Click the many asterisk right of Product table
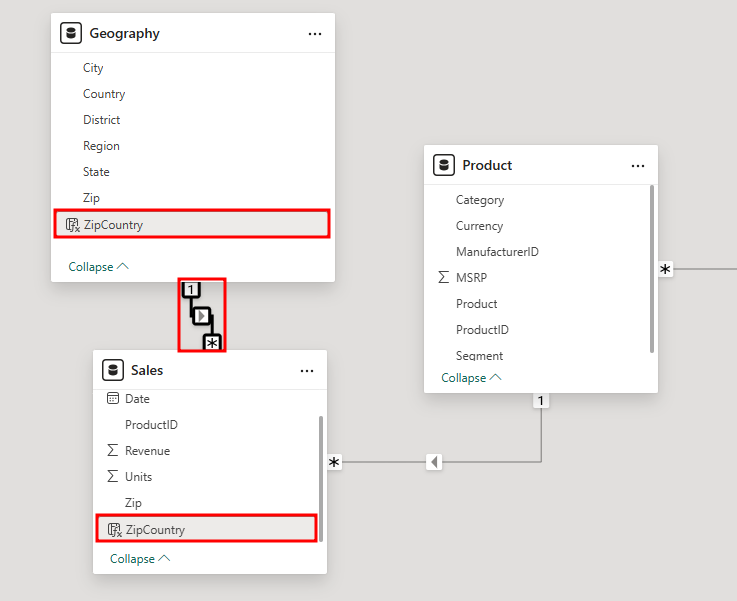The width and height of the screenshot is (737, 601). pyautogui.click(x=665, y=269)
